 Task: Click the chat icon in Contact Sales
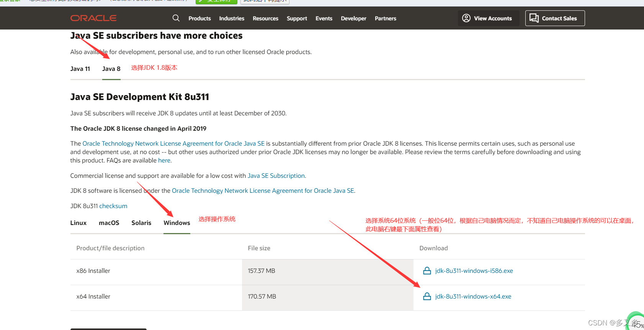[534, 18]
